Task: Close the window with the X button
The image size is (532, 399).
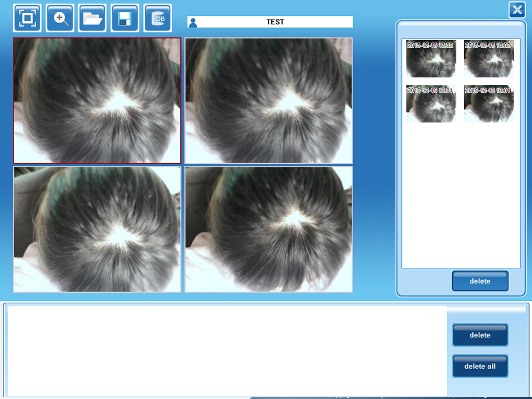Action: (517, 9)
